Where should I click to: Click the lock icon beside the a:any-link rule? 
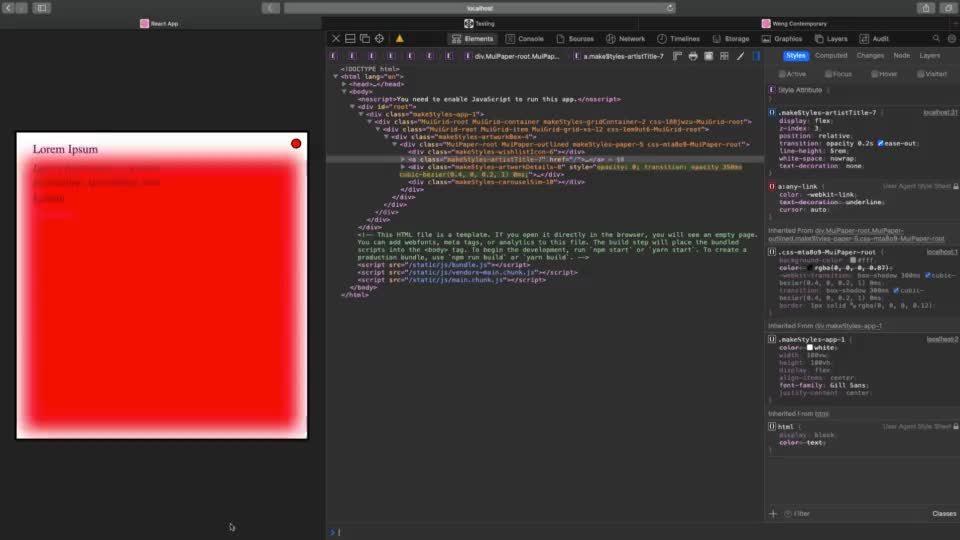(x=956, y=186)
